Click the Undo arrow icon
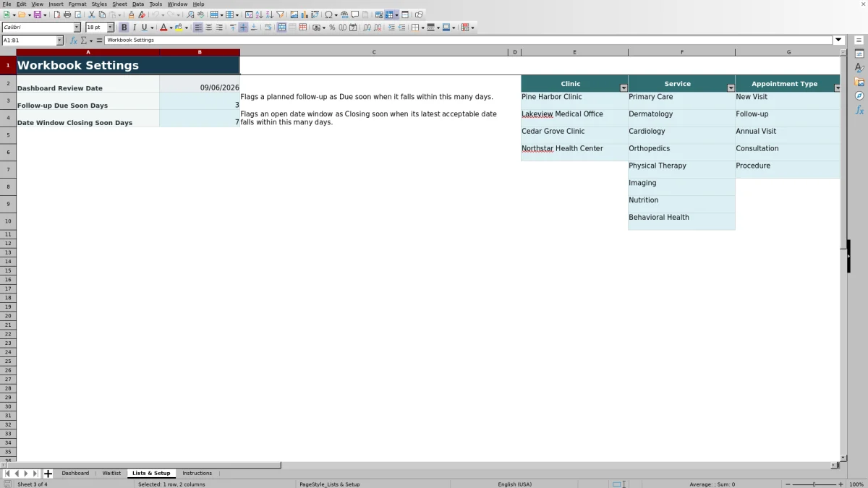Screen dimensions: 868x488 [x=156, y=14]
